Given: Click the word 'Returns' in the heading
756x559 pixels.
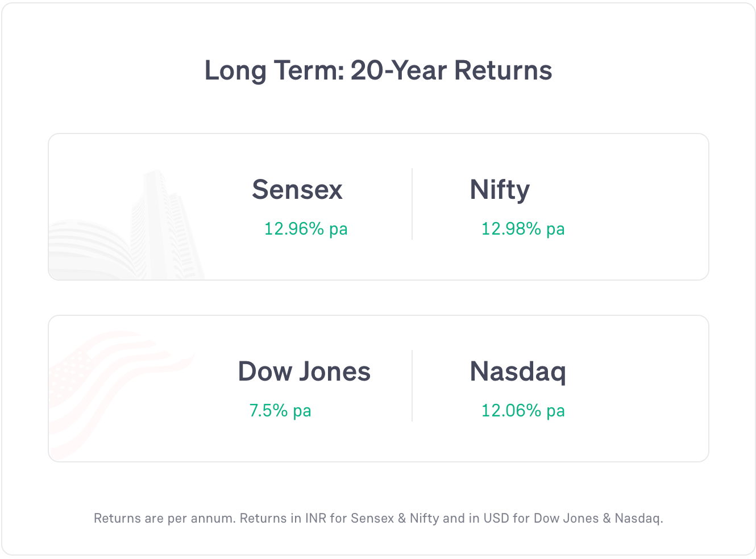Looking at the screenshot, I should pos(503,71).
